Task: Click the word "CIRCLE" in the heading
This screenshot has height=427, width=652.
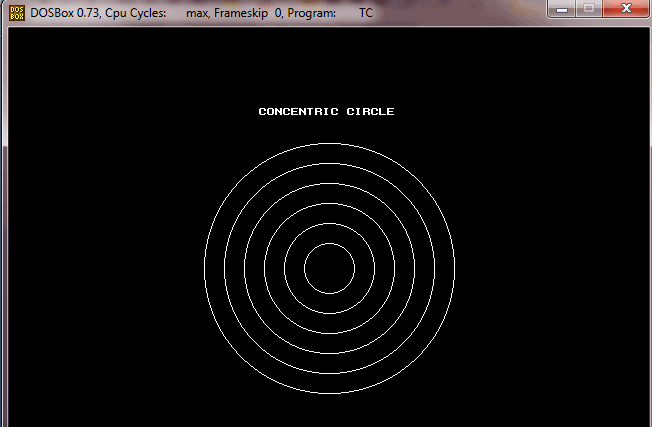Action: (370, 111)
